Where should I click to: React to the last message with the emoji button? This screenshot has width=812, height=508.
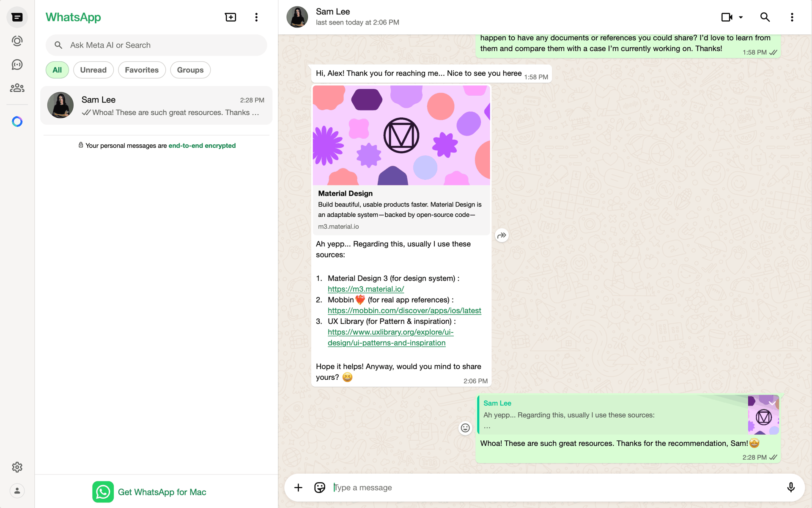pos(465,428)
